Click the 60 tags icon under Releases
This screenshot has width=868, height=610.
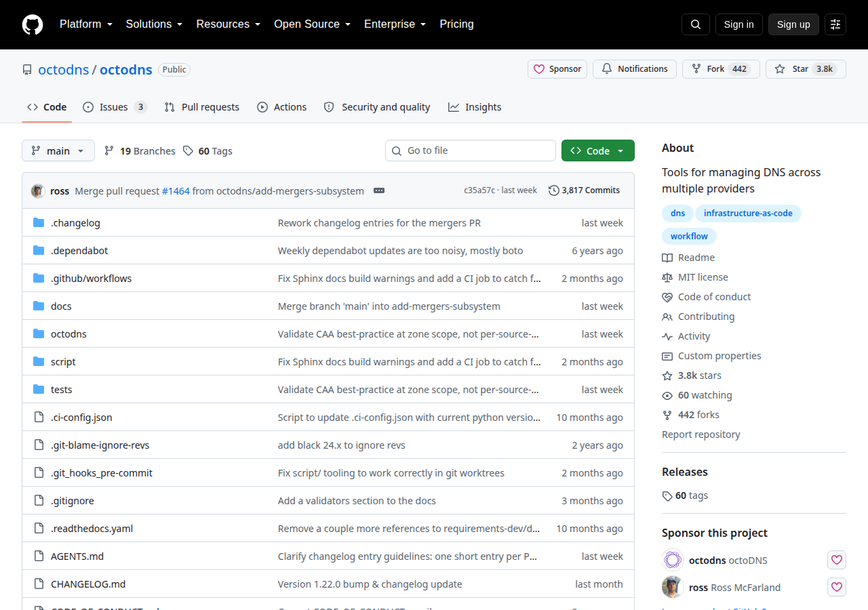click(667, 496)
